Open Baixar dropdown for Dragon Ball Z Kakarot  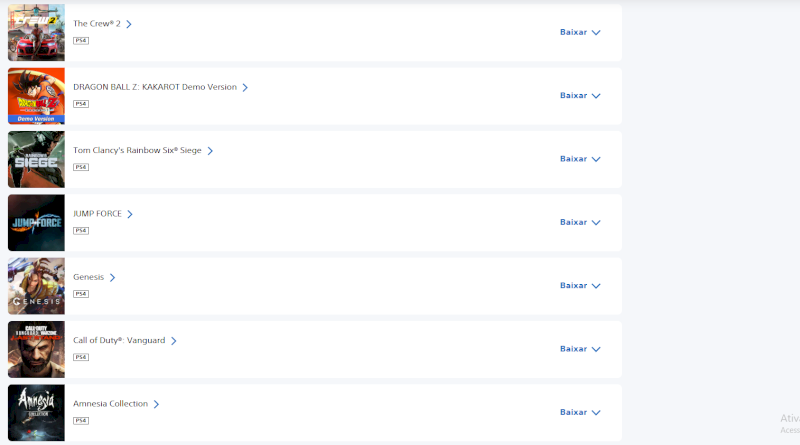pyautogui.click(x=580, y=96)
